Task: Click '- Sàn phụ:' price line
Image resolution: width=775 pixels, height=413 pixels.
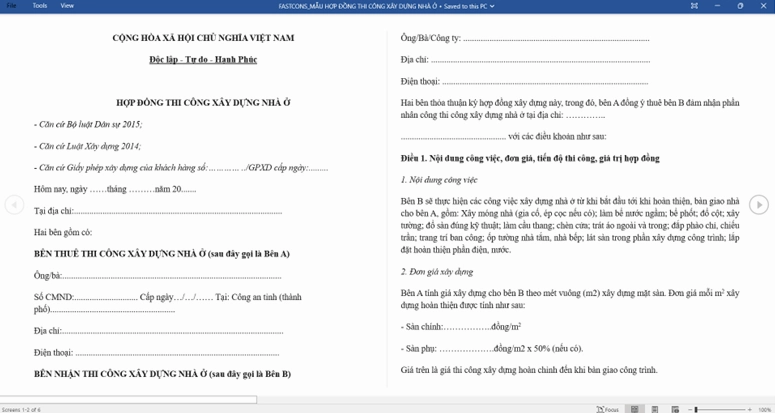Action: click(x=492, y=349)
